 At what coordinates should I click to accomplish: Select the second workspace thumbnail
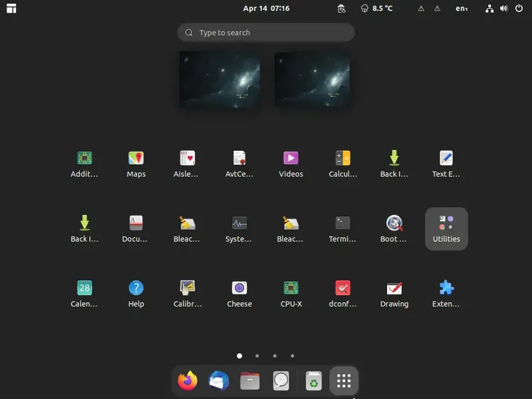tap(313, 79)
